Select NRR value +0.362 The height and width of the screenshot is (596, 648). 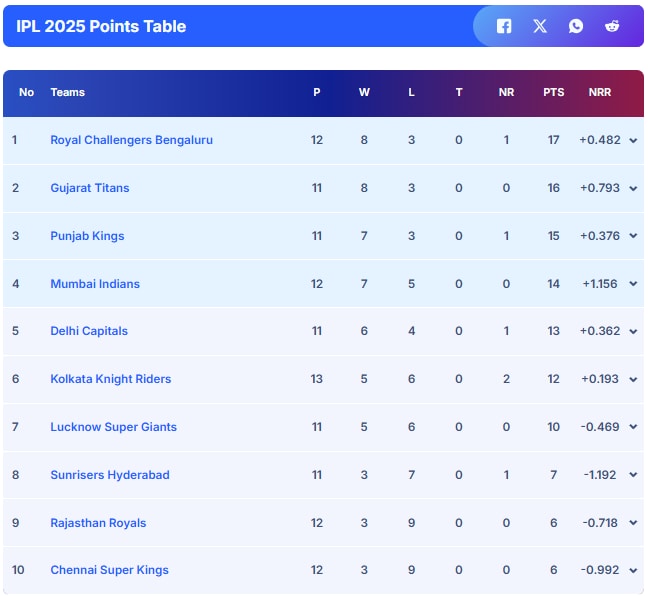(x=600, y=331)
